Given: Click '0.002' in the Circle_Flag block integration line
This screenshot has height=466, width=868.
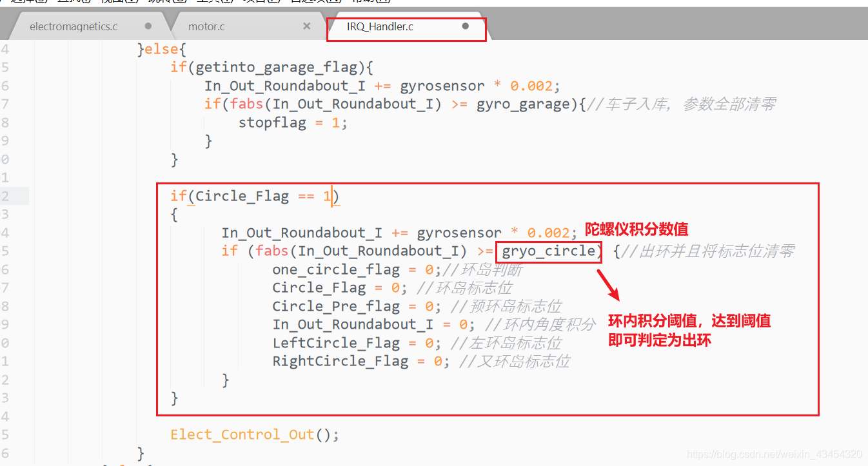Looking at the screenshot, I should pos(548,233).
